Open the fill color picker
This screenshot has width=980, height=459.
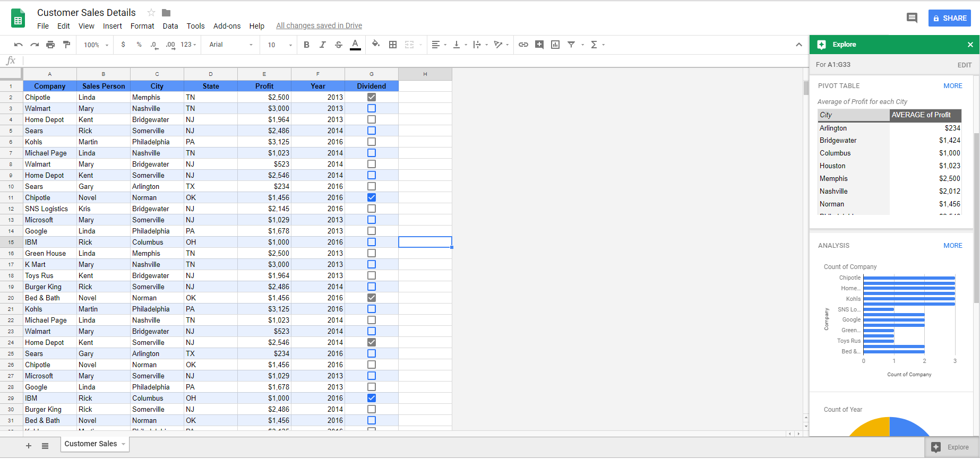(376, 44)
